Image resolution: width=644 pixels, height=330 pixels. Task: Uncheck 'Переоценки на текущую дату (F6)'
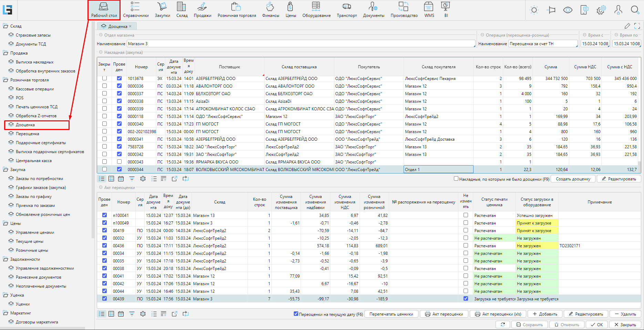pos(296,314)
